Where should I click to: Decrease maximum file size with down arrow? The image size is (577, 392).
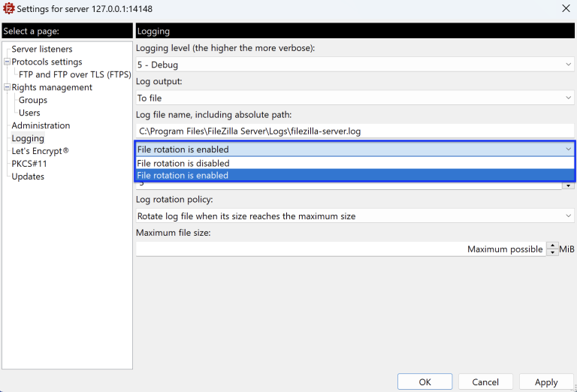pyautogui.click(x=552, y=252)
